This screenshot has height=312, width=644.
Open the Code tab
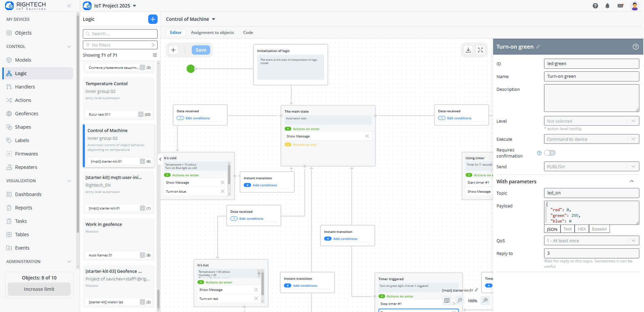pos(248,33)
